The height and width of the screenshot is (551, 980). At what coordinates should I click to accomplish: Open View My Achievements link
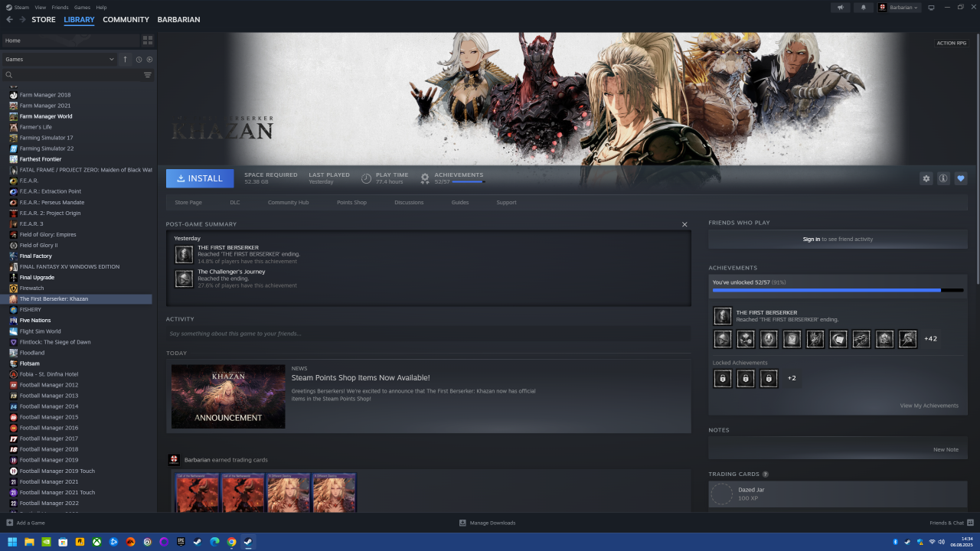pyautogui.click(x=929, y=406)
